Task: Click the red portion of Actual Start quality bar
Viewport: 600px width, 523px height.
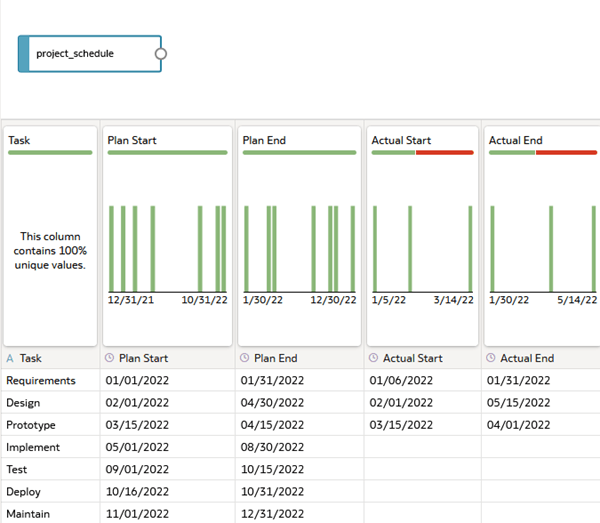Action: click(444, 153)
